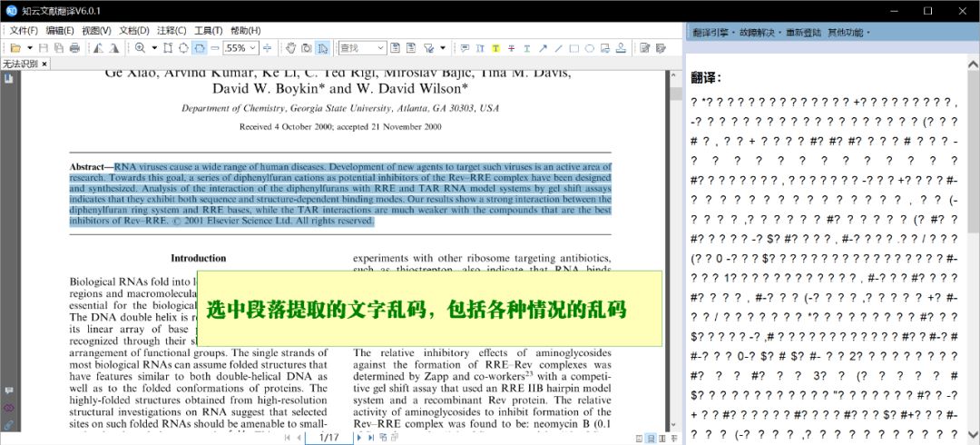
Task: Select the hand pan tool
Action: 290,47
